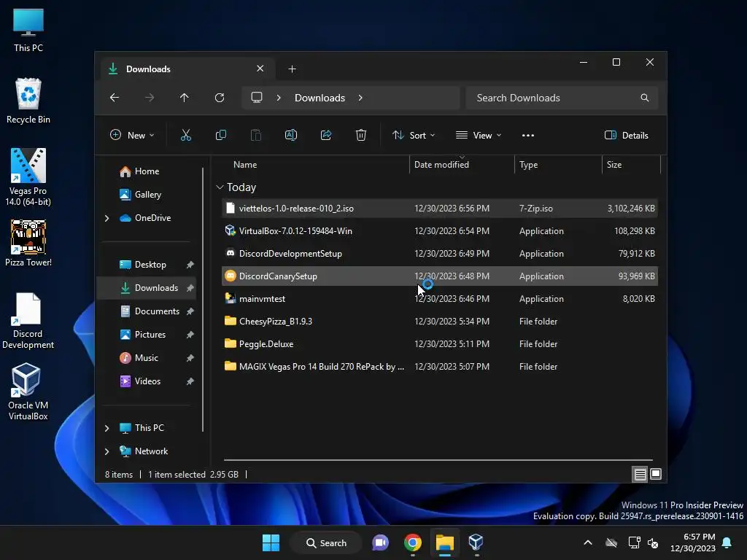Click File Explorer icon in taskbar
This screenshot has width=747, height=560.
pyautogui.click(x=444, y=542)
